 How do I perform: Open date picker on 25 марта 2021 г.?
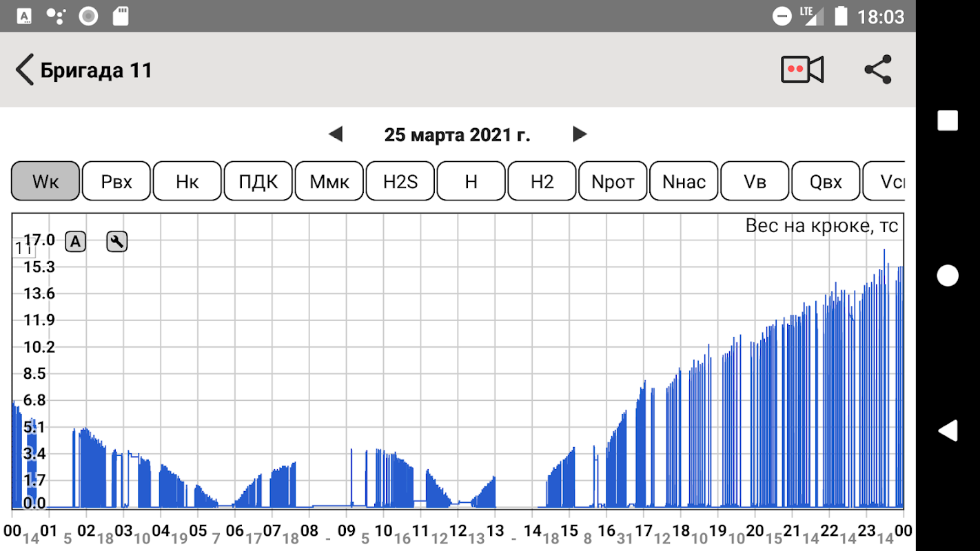(457, 134)
